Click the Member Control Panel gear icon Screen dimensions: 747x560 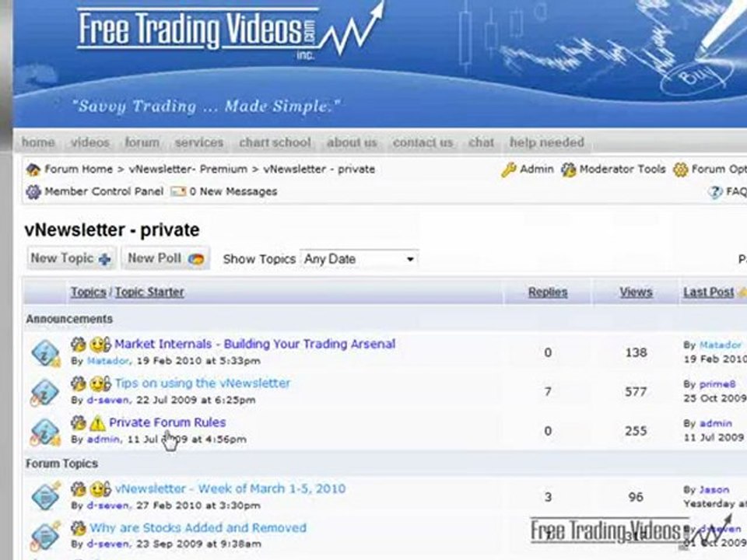[33, 192]
